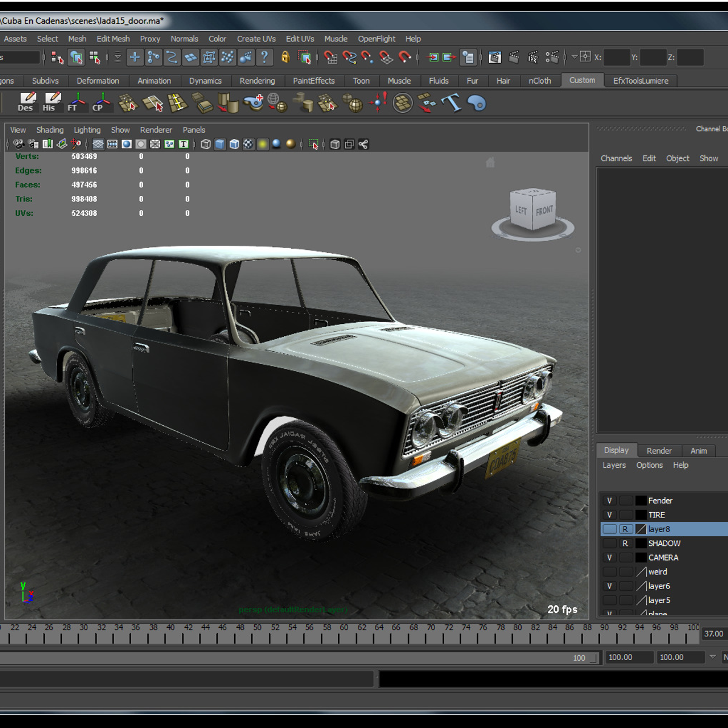Open the Renderer dropdown in the panel menu
Image resolution: width=728 pixels, height=728 pixels.
[x=156, y=129]
